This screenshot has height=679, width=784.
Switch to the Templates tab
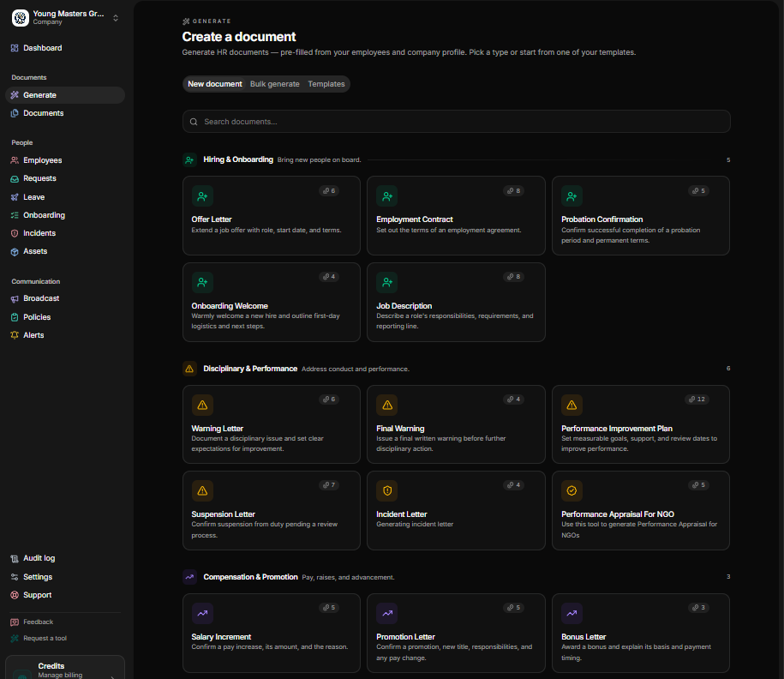click(326, 84)
